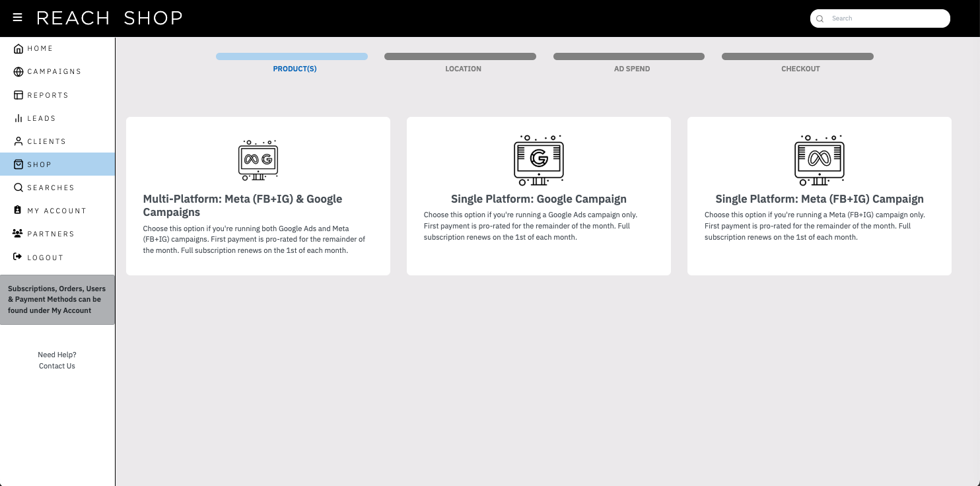Open the hamburger menu icon

[x=18, y=18]
